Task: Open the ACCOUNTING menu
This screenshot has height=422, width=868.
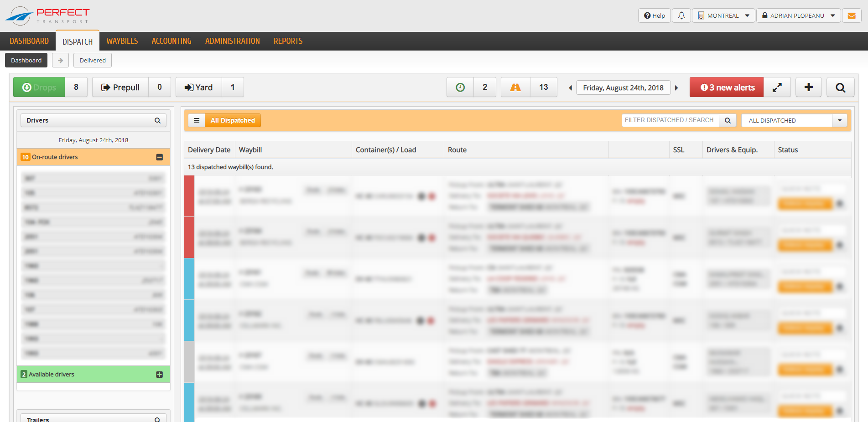Action: coord(172,41)
